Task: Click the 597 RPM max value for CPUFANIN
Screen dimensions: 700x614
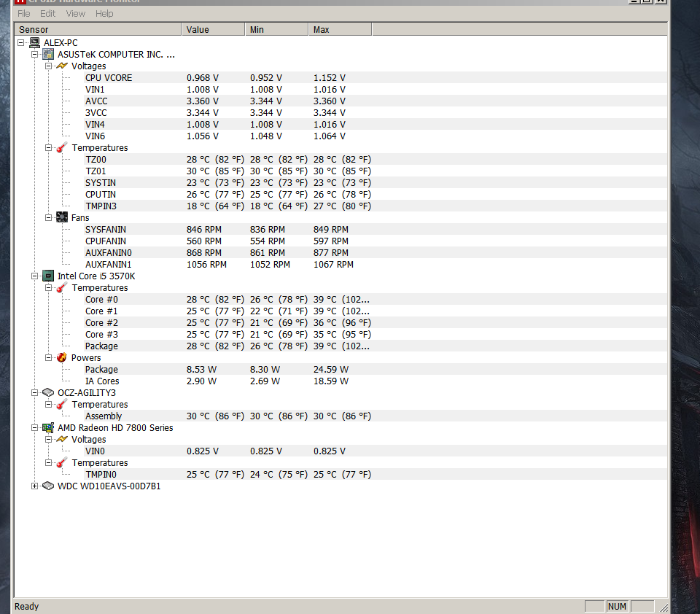Action: tap(331, 241)
